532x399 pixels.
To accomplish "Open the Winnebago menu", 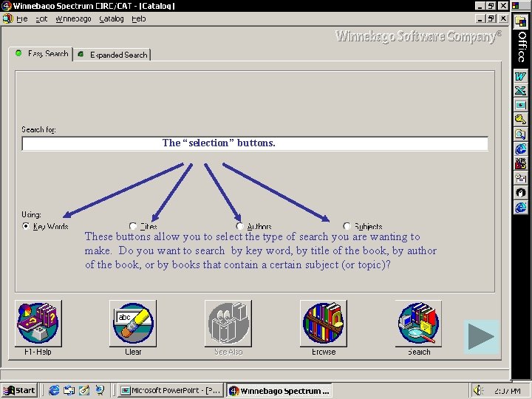I will point(73,19).
